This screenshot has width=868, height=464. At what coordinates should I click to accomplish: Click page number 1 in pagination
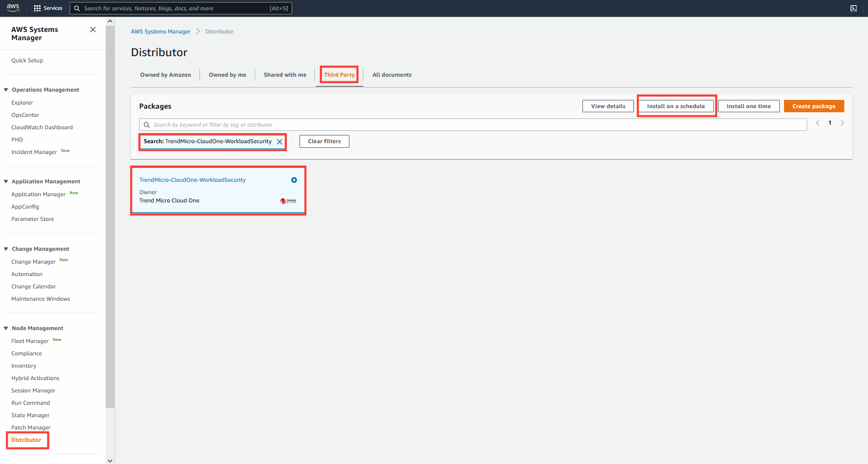[830, 123]
